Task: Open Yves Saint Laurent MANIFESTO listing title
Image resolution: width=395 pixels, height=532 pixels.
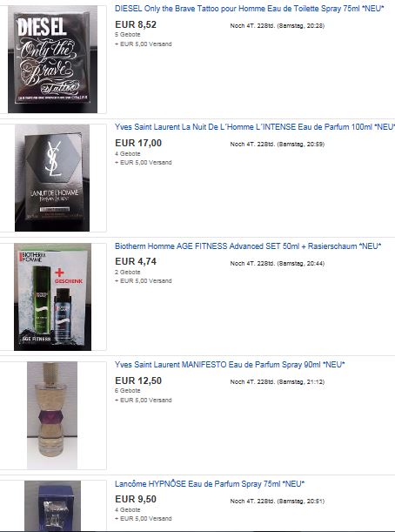Action: tap(230, 365)
